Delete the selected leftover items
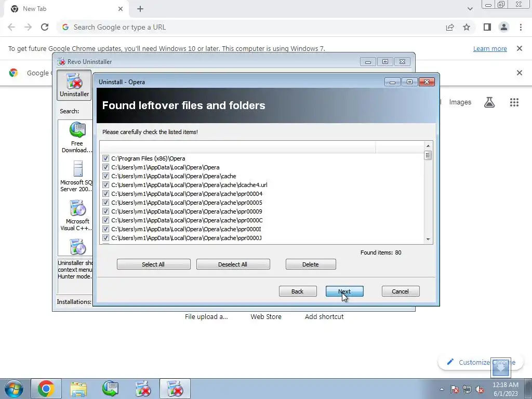532x399 pixels. tap(311, 264)
